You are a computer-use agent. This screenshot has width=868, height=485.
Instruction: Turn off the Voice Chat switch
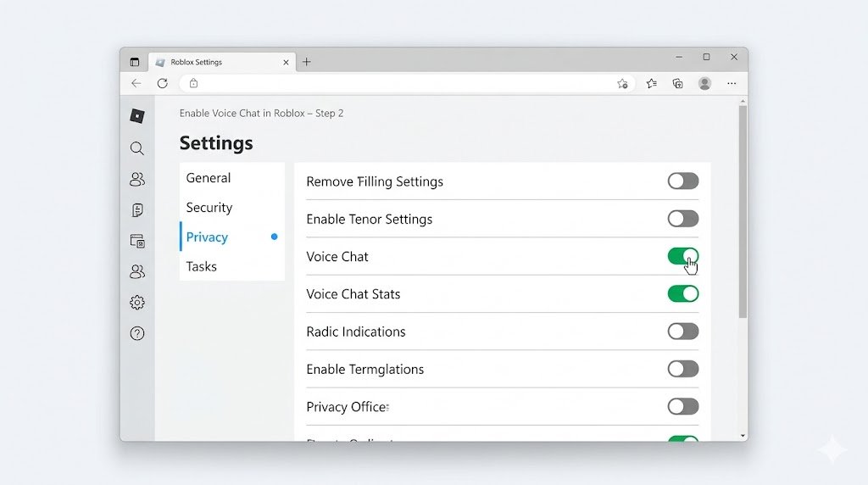pos(682,256)
